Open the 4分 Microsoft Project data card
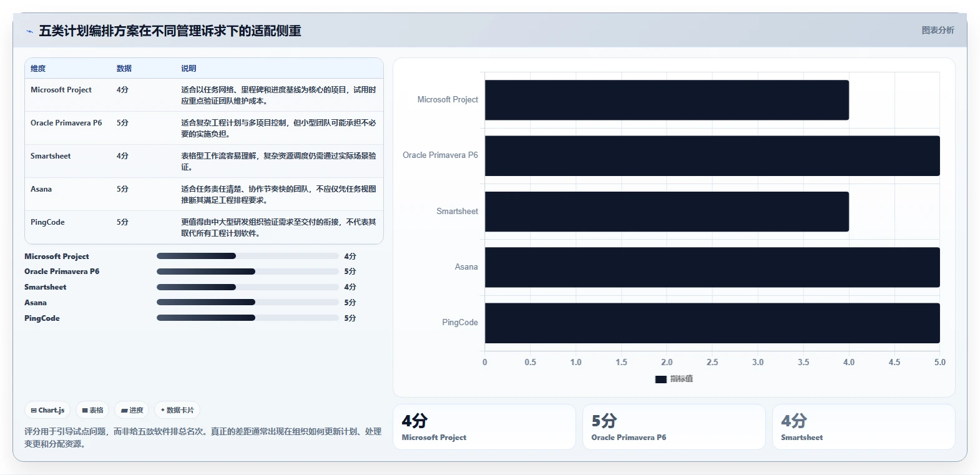Image resolution: width=980 pixels, height=475 pixels. 484,427
